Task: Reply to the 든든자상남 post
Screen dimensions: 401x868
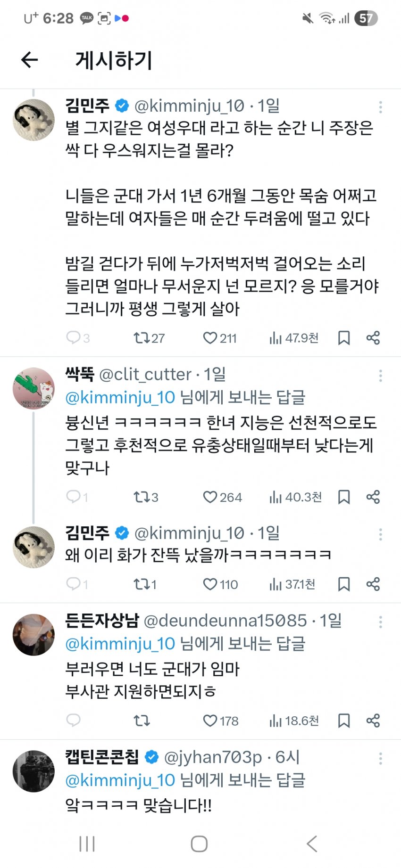Action: pyautogui.click(x=73, y=721)
